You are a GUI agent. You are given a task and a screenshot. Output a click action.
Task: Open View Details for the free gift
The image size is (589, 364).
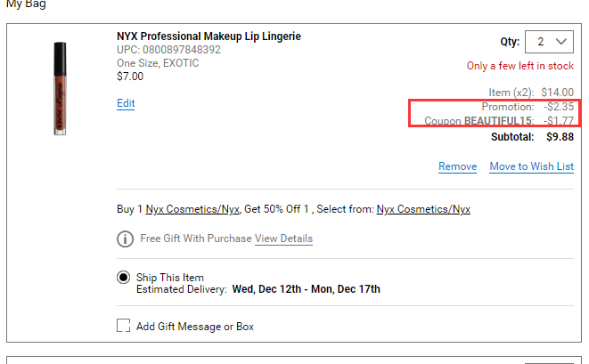(x=283, y=239)
